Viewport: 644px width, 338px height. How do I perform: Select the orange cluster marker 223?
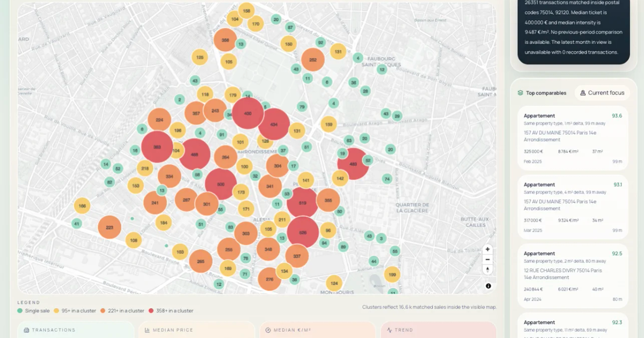click(109, 227)
